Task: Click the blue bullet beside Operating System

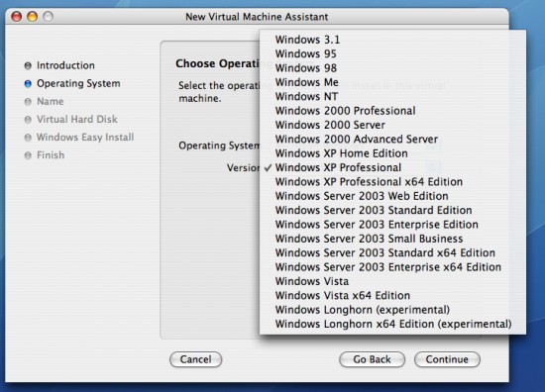Action: [28, 84]
